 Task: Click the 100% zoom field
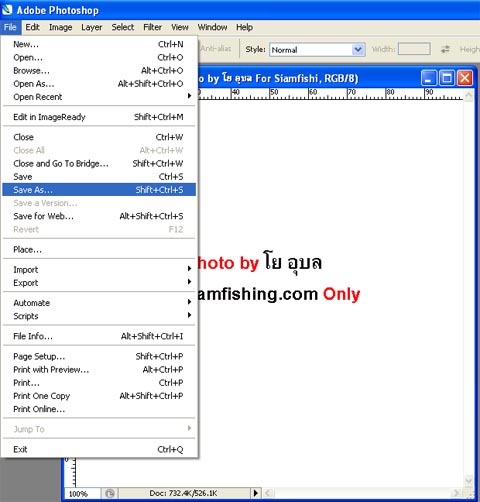[x=82, y=493]
